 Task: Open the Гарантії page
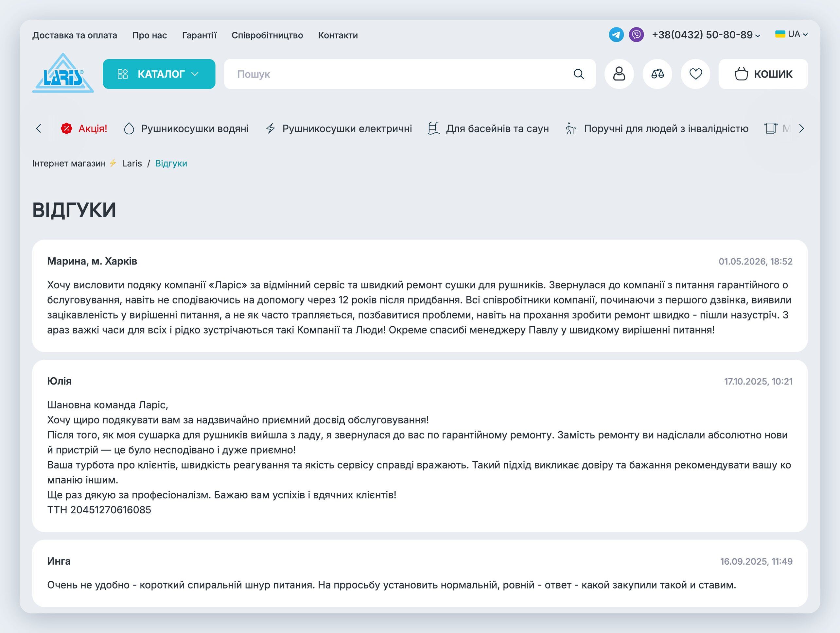(x=199, y=35)
